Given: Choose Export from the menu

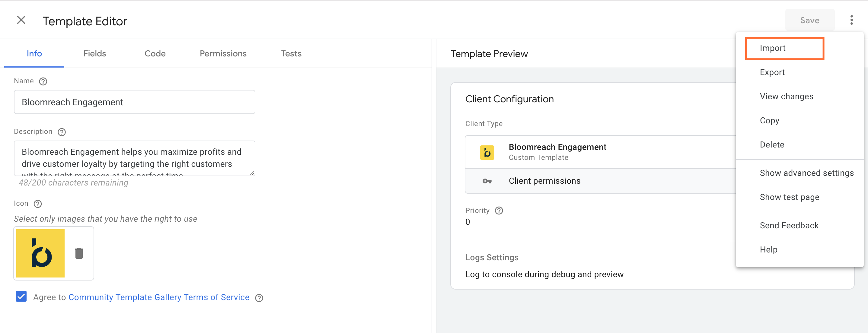Looking at the screenshot, I should pos(799,72).
